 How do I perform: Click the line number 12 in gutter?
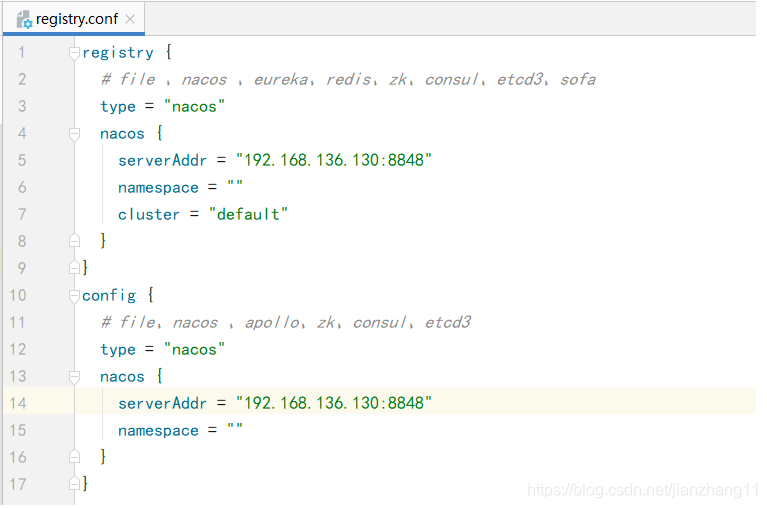(18, 350)
